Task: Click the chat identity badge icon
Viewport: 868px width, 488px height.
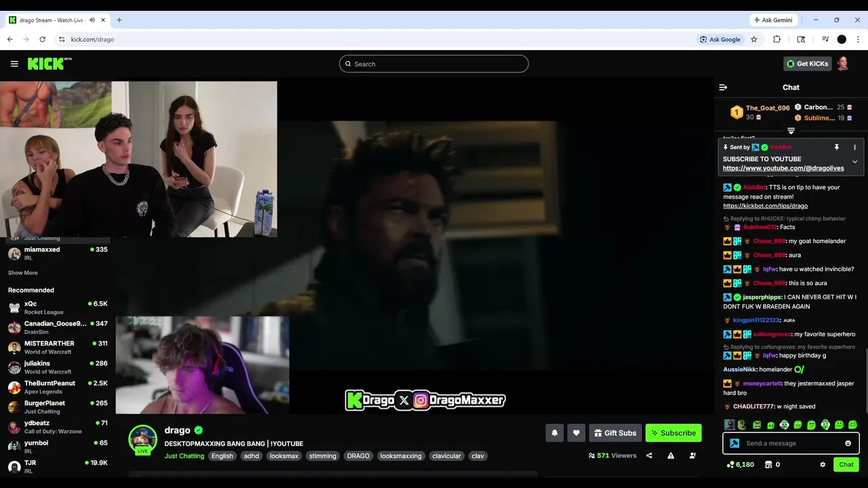Action: click(734, 443)
